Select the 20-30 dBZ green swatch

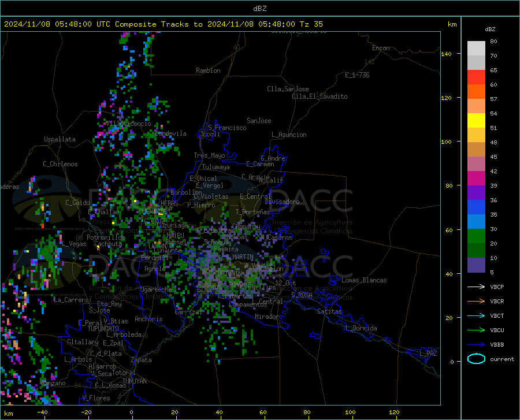(x=476, y=236)
